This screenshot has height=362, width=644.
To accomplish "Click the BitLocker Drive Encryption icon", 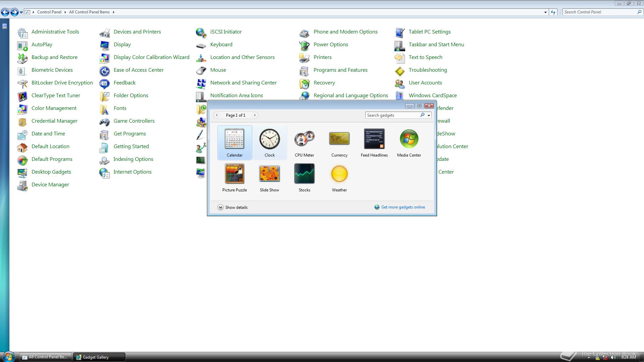I will click(x=22, y=84).
